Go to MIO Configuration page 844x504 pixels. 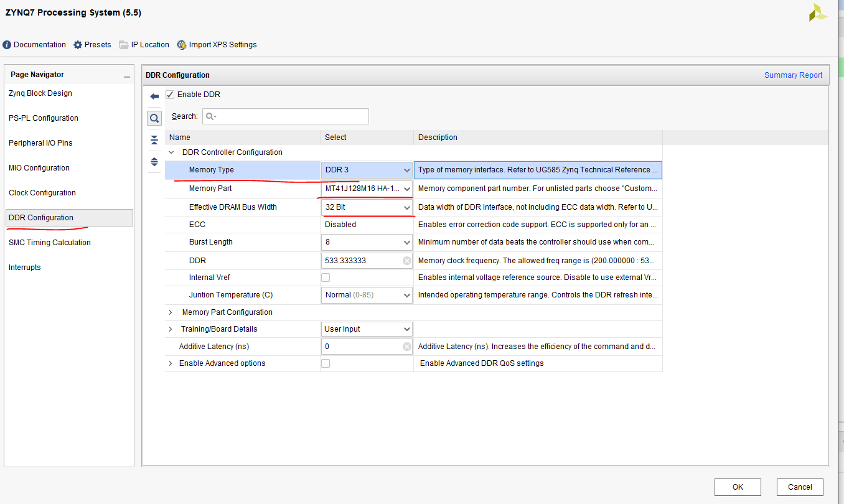39,168
